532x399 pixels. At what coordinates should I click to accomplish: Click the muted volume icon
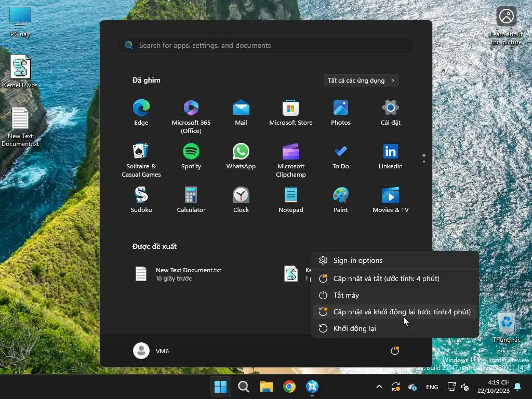click(465, 387)
